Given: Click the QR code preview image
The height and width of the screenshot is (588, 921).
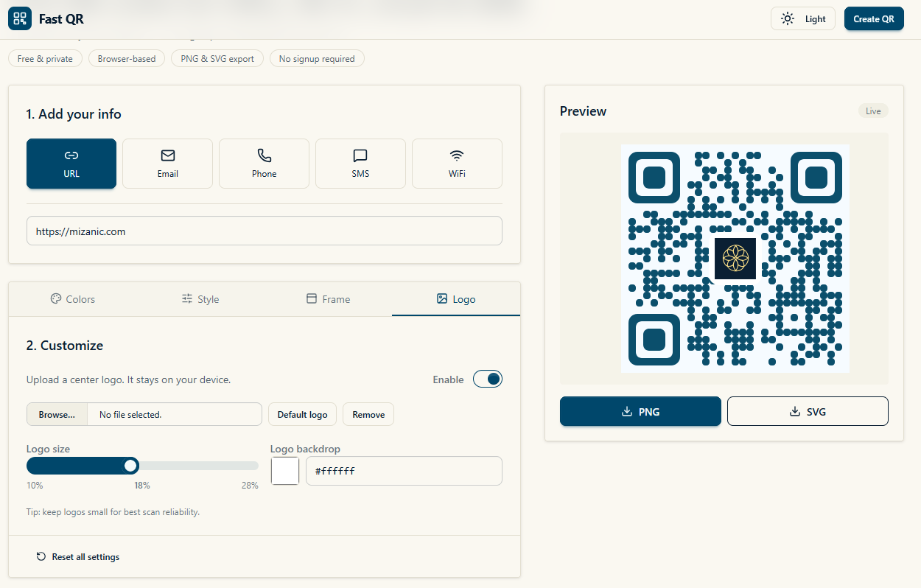Looking at the screenshot, I should (735, 259).
